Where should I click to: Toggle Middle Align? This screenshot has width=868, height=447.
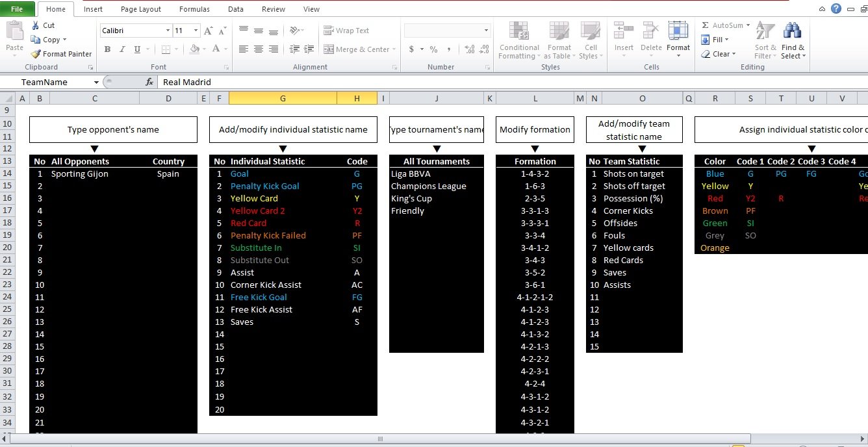coord(259,31)
